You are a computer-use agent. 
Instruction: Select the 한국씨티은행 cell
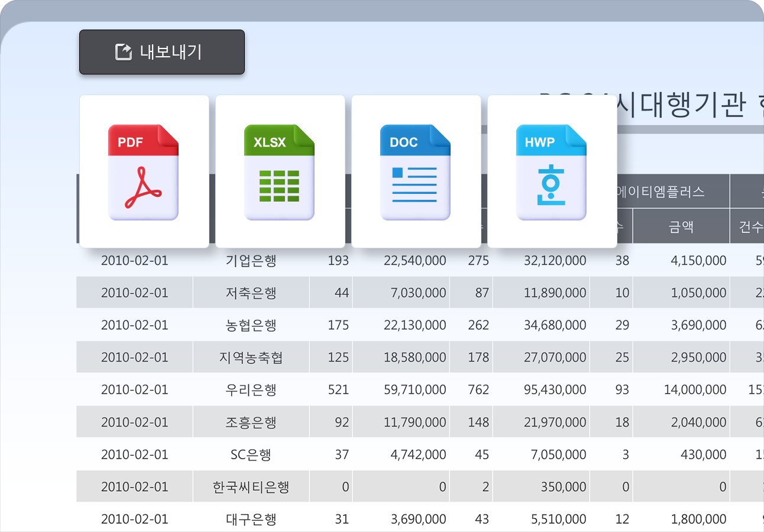tap(251, 488)
